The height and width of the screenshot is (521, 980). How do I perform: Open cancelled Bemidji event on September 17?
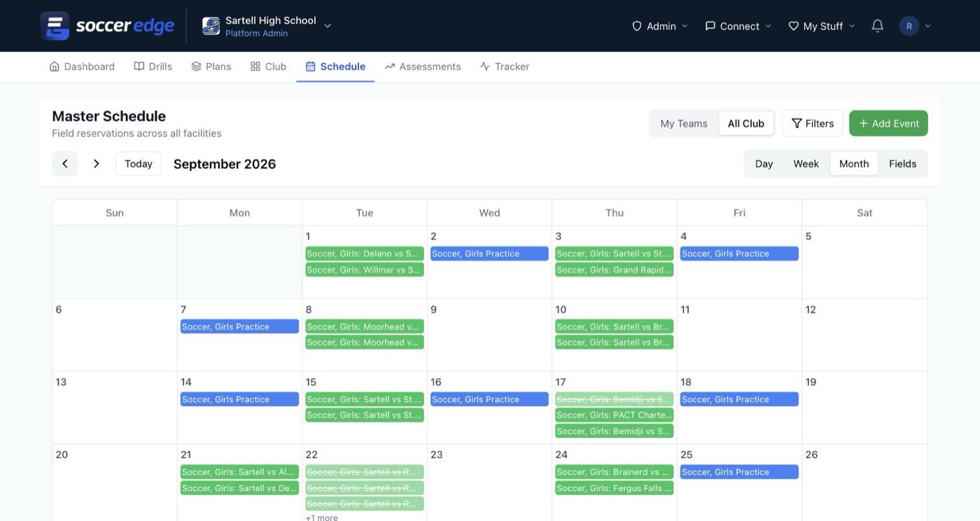(615, 399)
